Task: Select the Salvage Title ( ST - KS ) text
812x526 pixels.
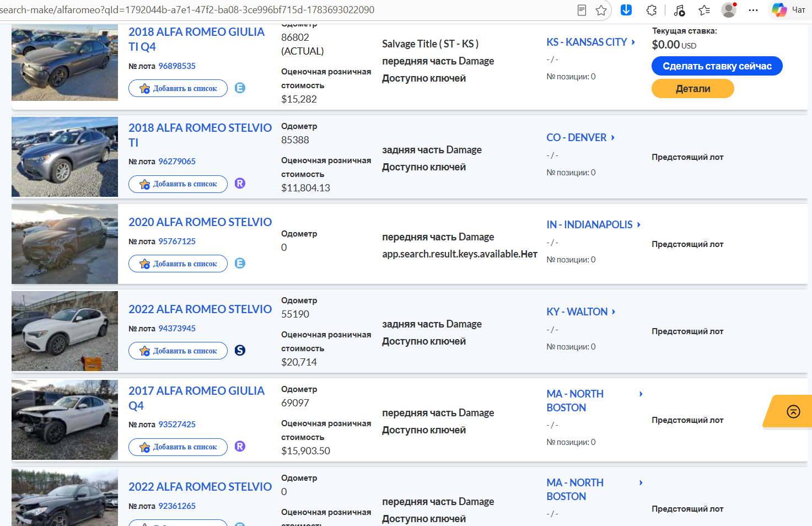Action: [430, 44]
